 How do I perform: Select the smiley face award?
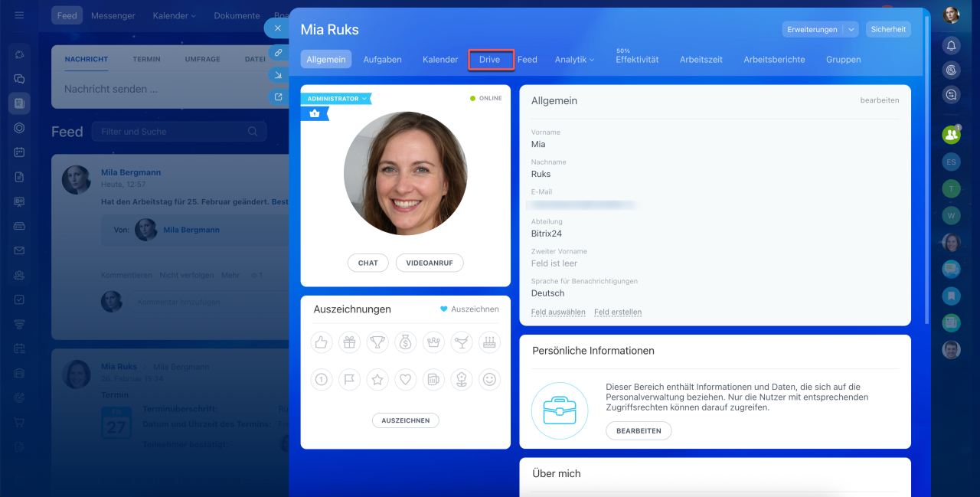point(489,379)
